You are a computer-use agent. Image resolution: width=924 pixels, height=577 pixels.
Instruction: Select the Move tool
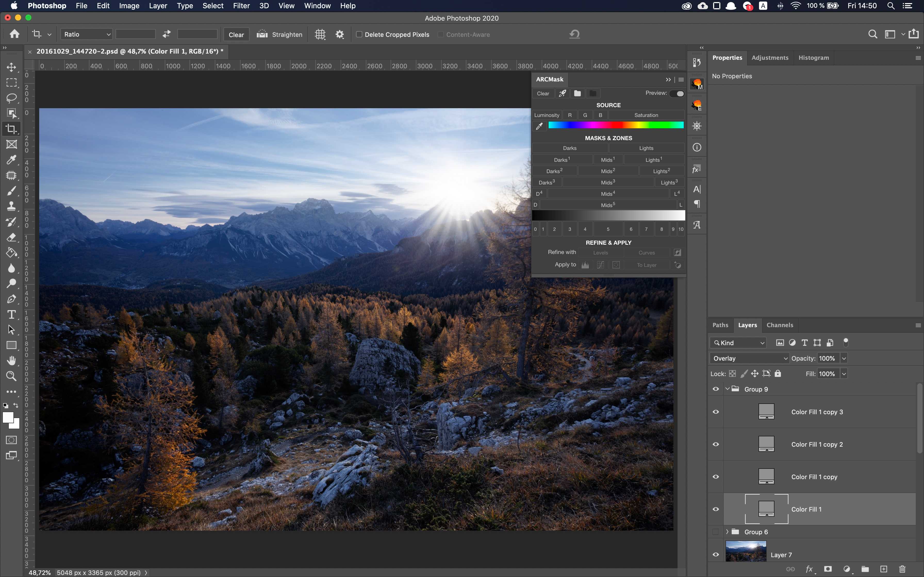[x=11, y=67]
